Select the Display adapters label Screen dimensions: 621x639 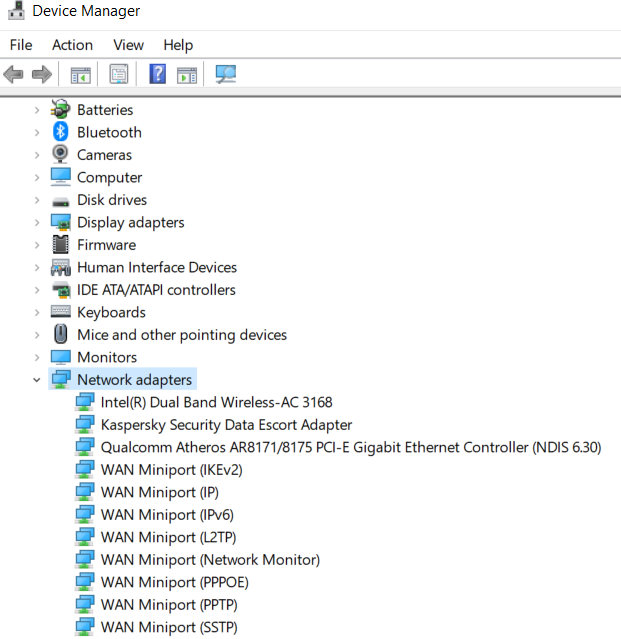coord(131,223)
